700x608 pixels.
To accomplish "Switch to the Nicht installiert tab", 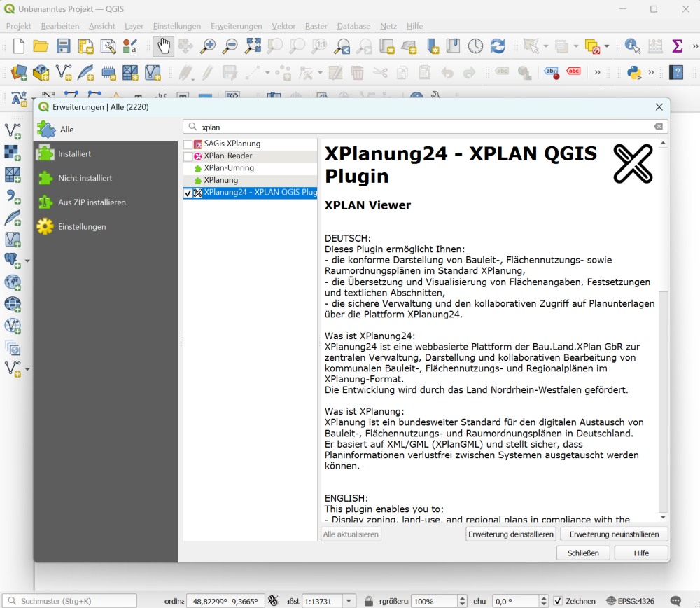I will click(85, 178).
